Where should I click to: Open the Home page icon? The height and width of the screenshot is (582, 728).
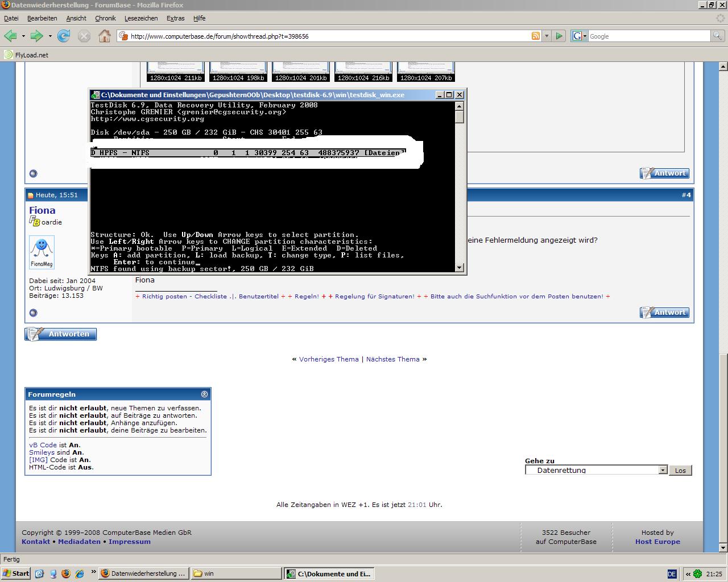coord(105,36)
